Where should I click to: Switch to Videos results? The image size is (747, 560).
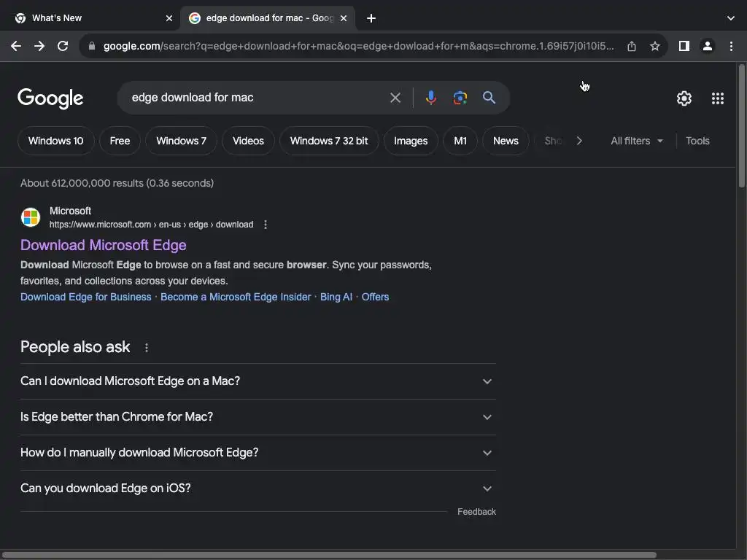pos(248,141)
